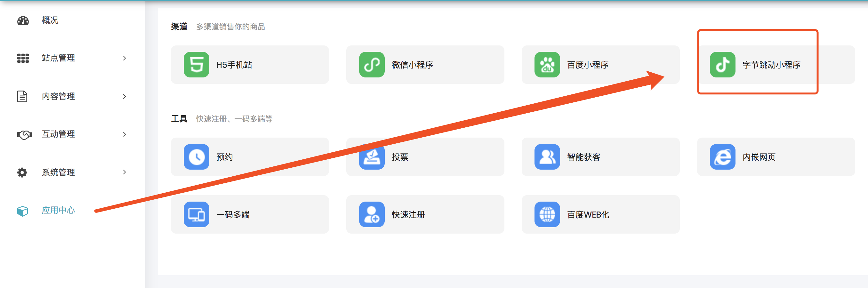Open the 百度WEB化 globe icon

tap(547, 215)
